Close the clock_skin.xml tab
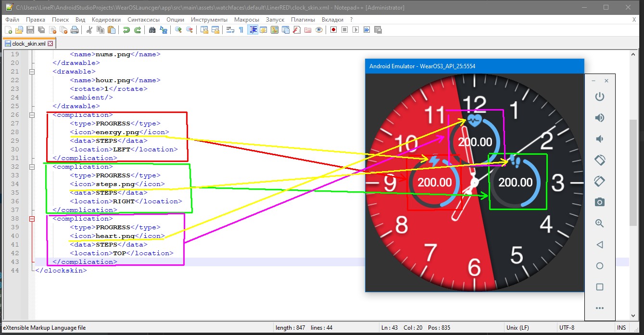Viewport: 644px width, 335px height. tap(50, 43)
